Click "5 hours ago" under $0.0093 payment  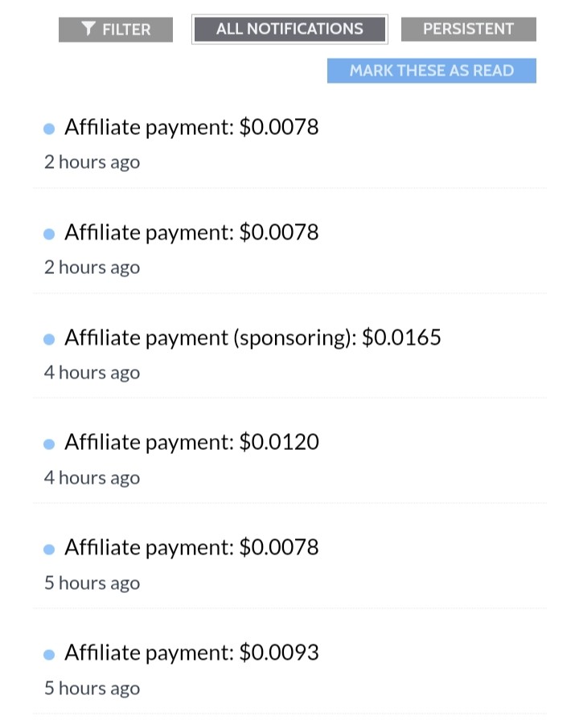pos(92,688)
